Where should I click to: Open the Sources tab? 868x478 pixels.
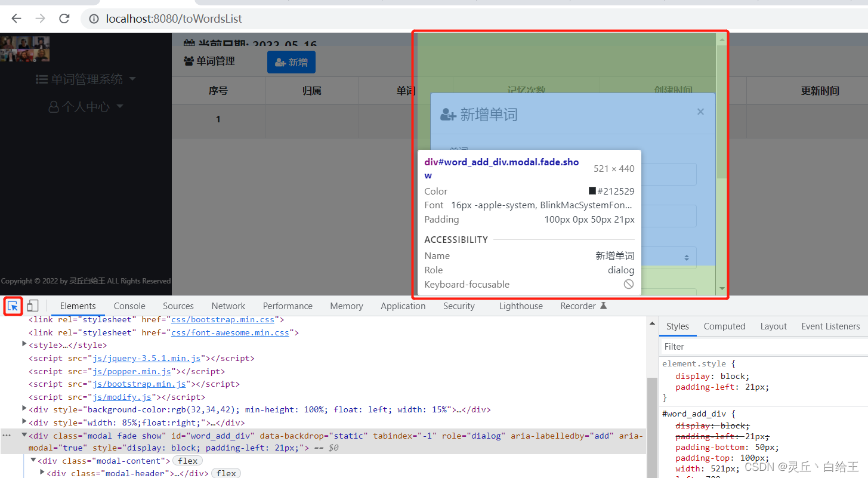pos(178,306)
